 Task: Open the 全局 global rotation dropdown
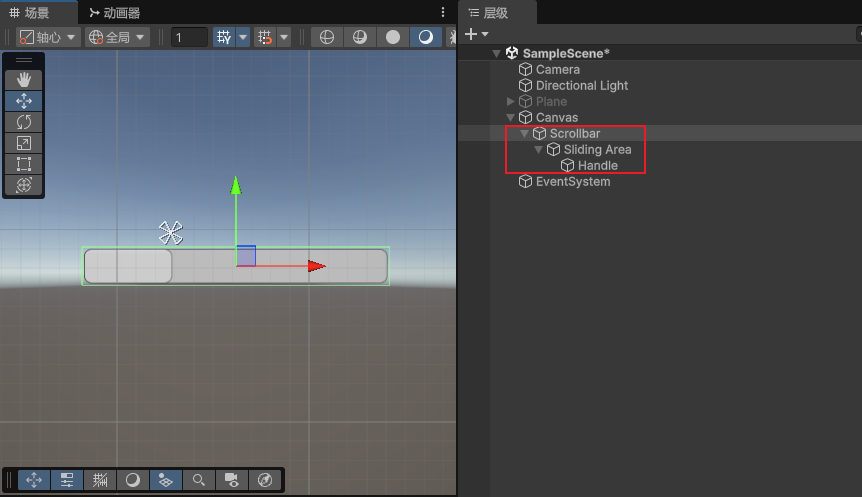coord(117,37)
